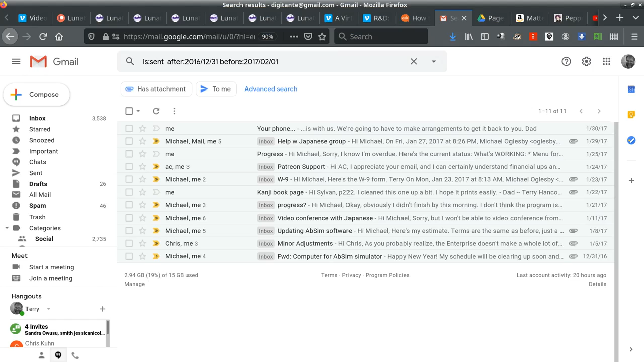
Task: Open the Tasks side panel icon
Action: tap(631, 140)
